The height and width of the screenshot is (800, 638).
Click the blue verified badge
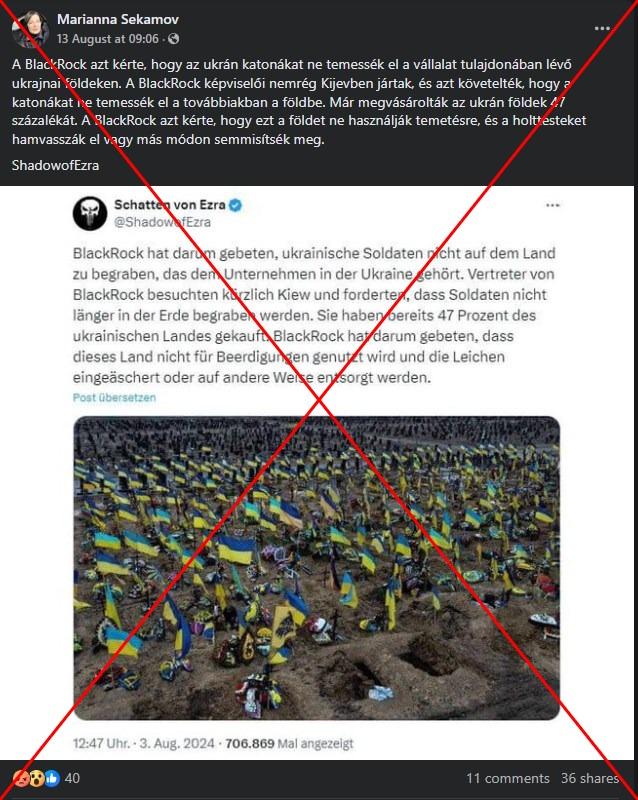[x=235, y=205]
